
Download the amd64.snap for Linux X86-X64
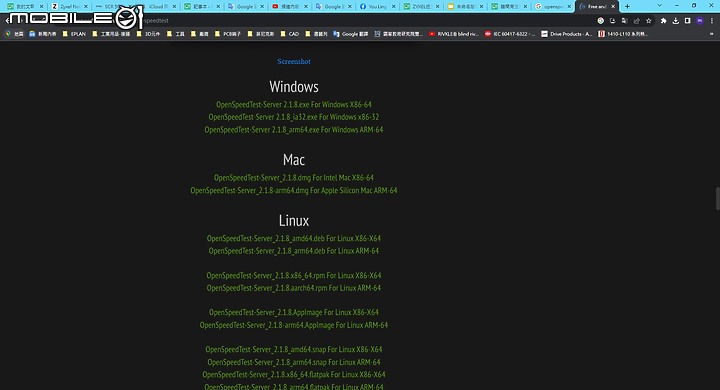tap(294, 350)
